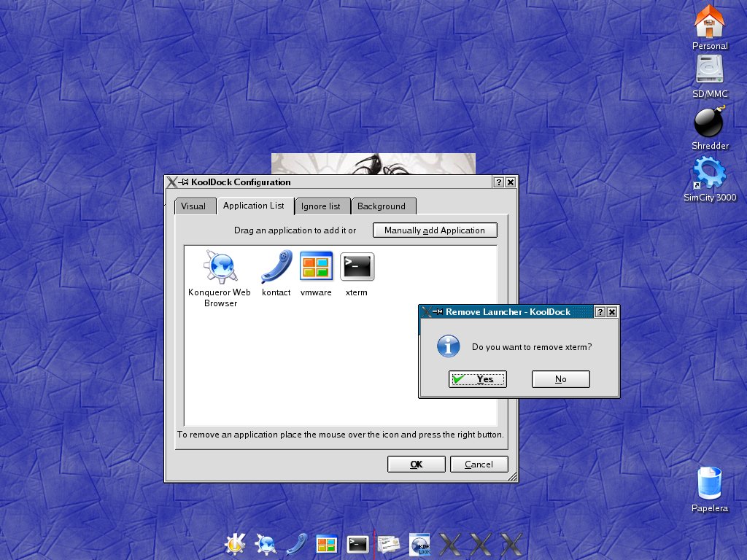
Task: Close the Remove Launcher dialog
Action: tap(612, 312)
